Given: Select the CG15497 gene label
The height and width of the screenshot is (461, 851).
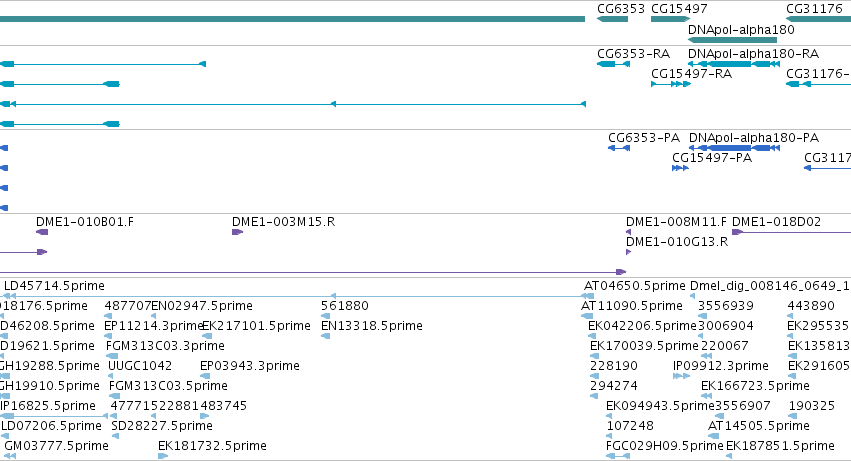Looking at the screenshot, I should [679, 9].
